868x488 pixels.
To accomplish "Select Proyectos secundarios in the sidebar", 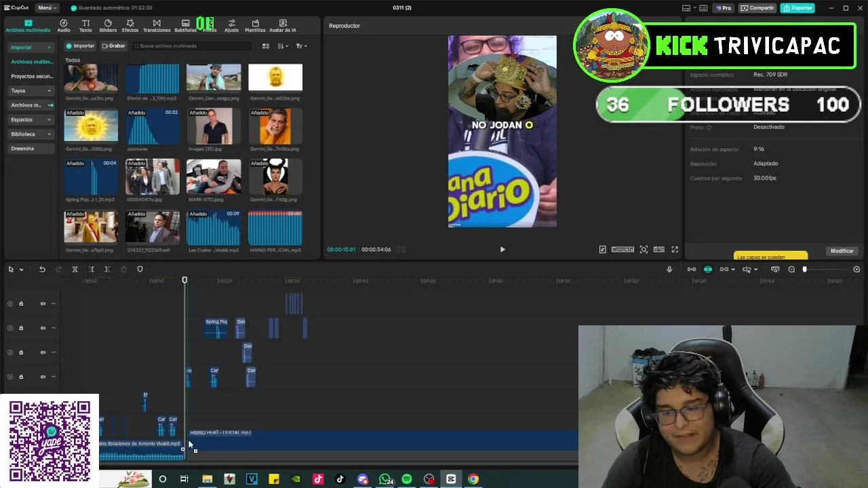I will click(31, 77).
